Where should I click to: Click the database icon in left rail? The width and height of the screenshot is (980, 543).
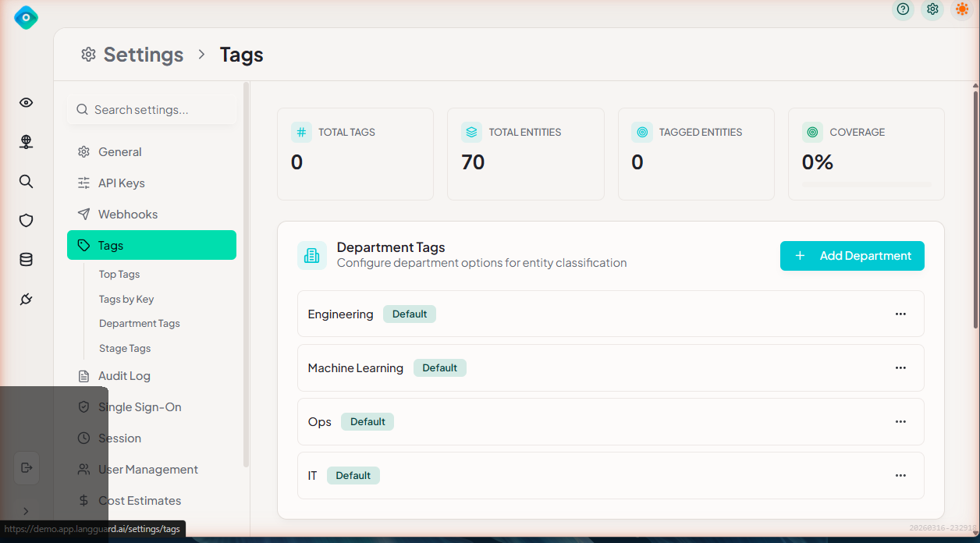click(26, 260)
